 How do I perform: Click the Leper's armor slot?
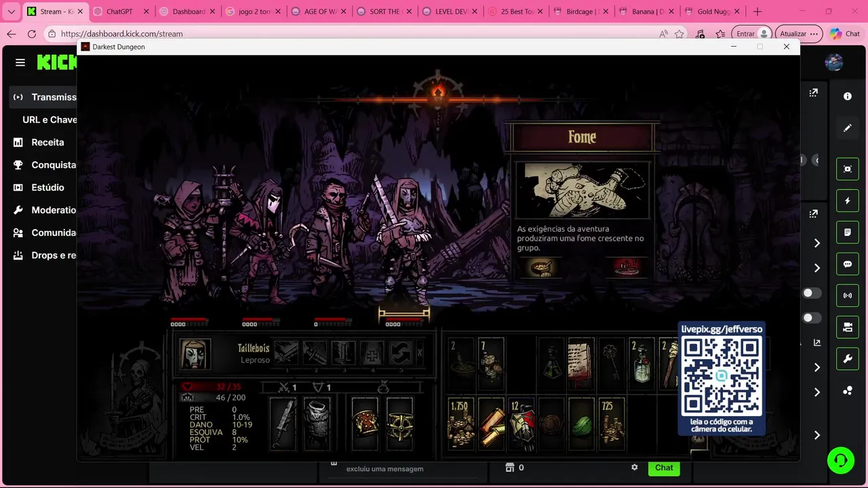316,423
